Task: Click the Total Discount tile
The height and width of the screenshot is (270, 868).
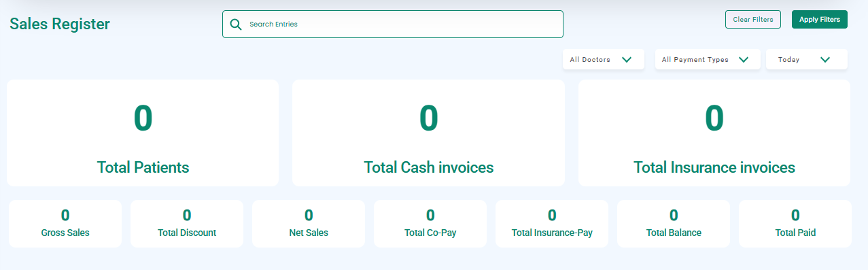Action: click(187, 224)
